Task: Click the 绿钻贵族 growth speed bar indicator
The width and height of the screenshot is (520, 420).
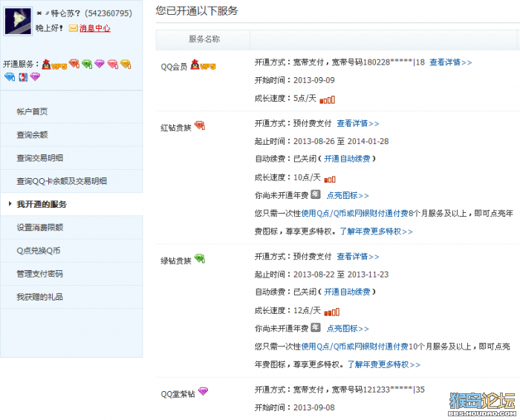Action: [x=331, y=312]
